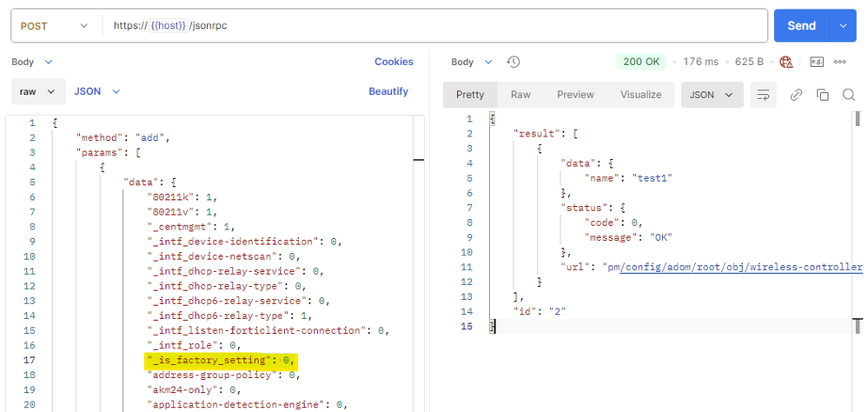868x412 pixels.
Task: Click the request URL input field
Action: coord(434,26)
